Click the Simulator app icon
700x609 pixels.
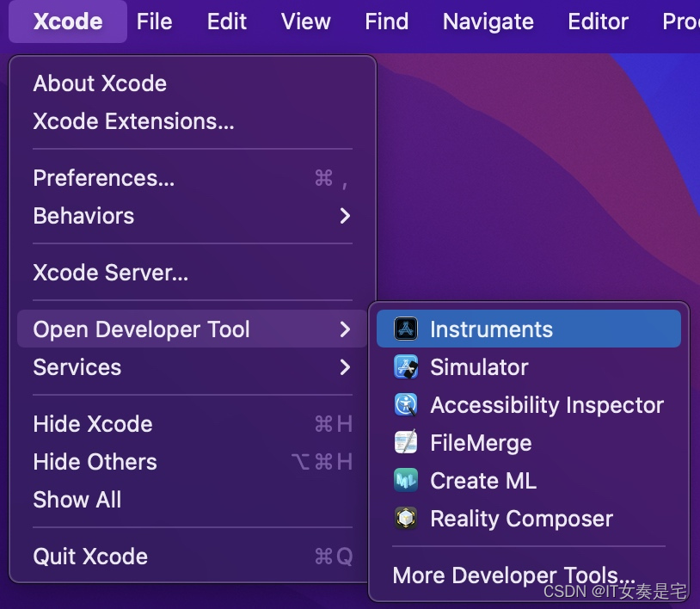[406, 366]
